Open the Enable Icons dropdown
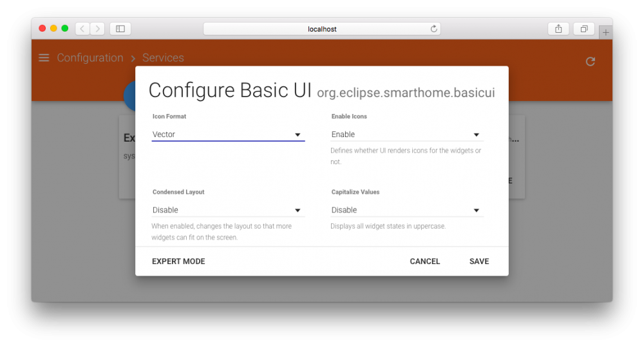 (406, 135)
